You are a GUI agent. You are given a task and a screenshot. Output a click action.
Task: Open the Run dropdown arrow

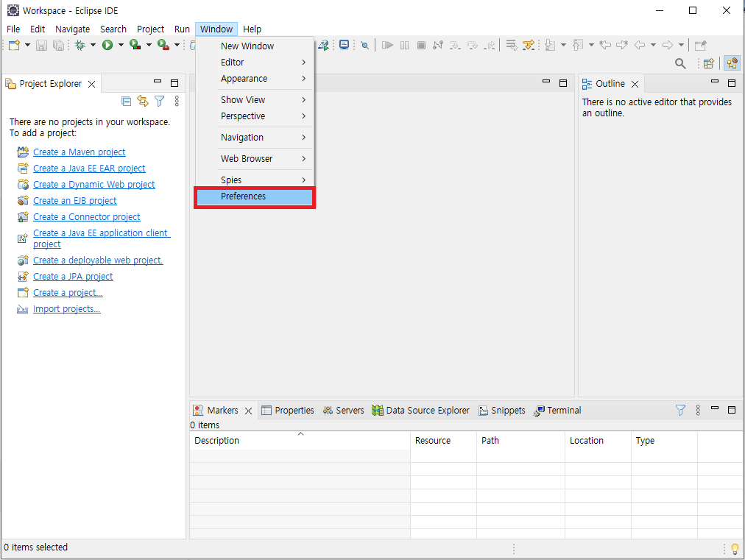tap(121, 45)
